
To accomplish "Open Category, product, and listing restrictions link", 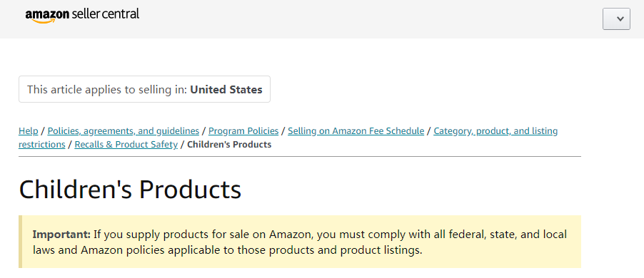I will click(x=495, y=130).
